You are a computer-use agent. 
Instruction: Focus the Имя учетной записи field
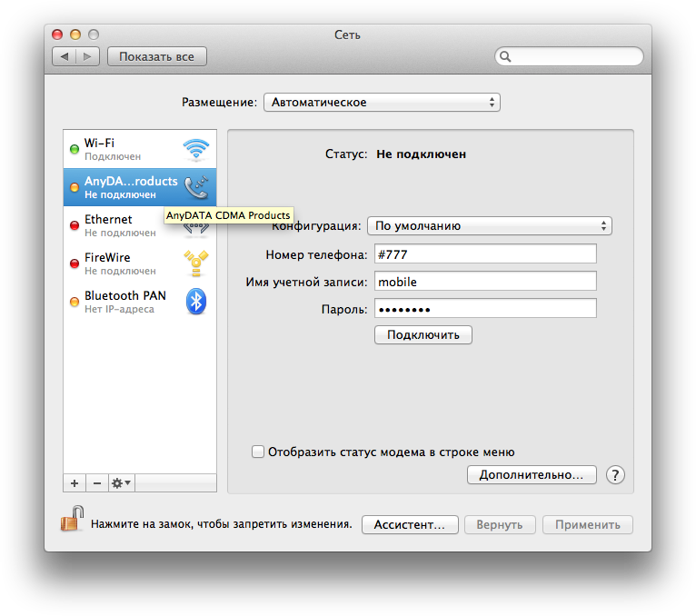[485, 282]
